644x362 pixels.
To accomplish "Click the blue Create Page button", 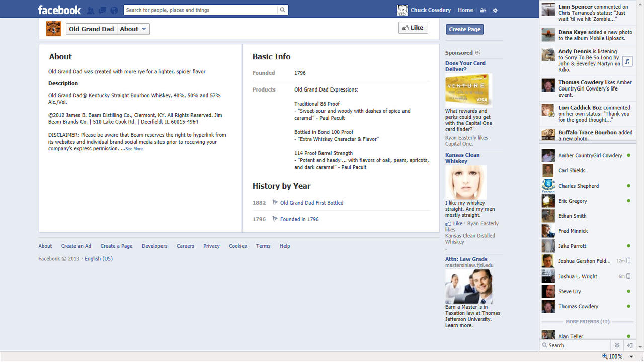I will click(x=465, y=29).
